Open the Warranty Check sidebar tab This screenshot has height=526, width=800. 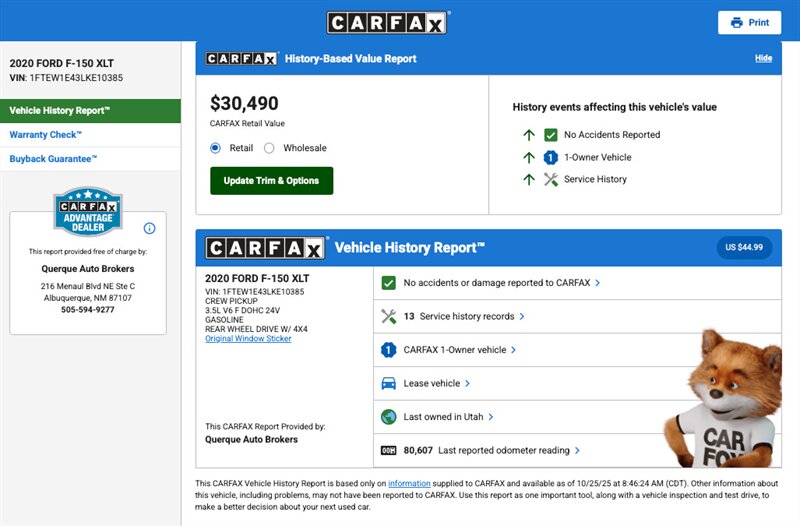pyautogui.click(x=46, y=135)
